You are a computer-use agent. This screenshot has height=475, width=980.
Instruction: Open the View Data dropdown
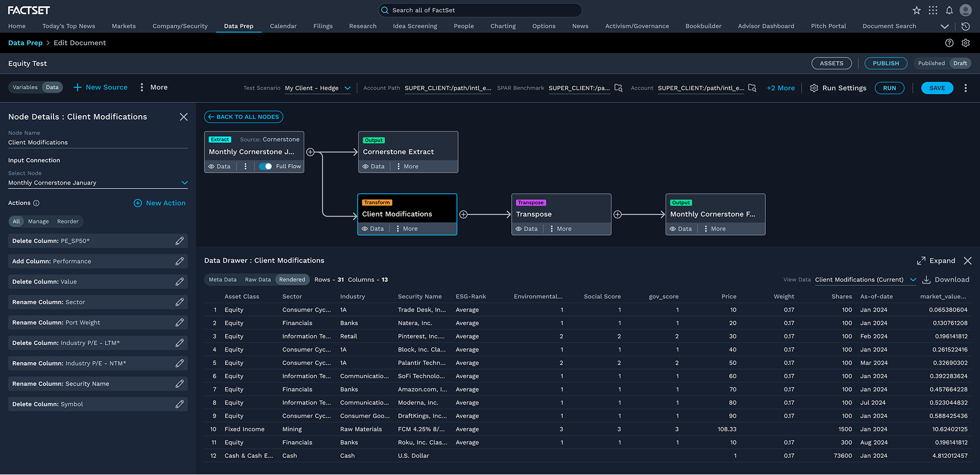click(x=865, y=280)
